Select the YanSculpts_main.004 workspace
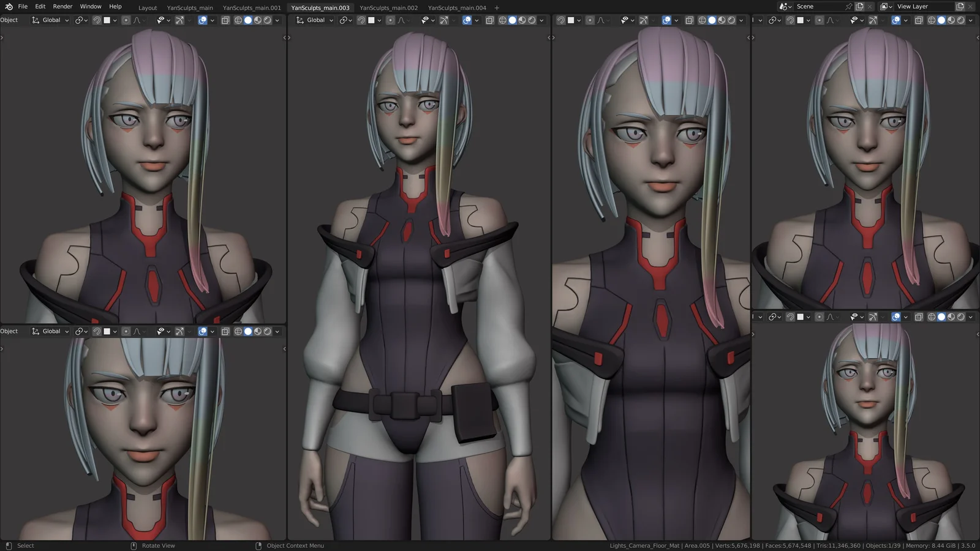The height and width of the screenshot is (551, 980). click(x=456, y=8)
